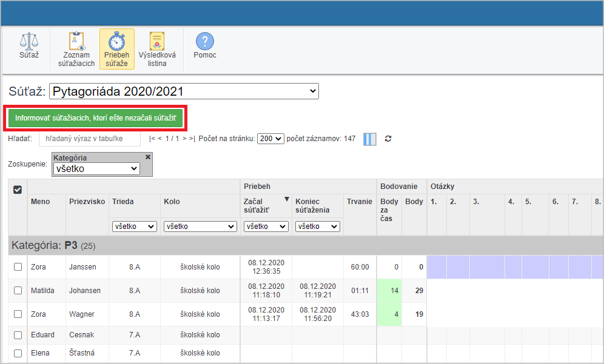The width and height of the screenshot is (604, 364).
Task: Go to previous page of table
Action: pyautogui.click(x=159, y=139)
